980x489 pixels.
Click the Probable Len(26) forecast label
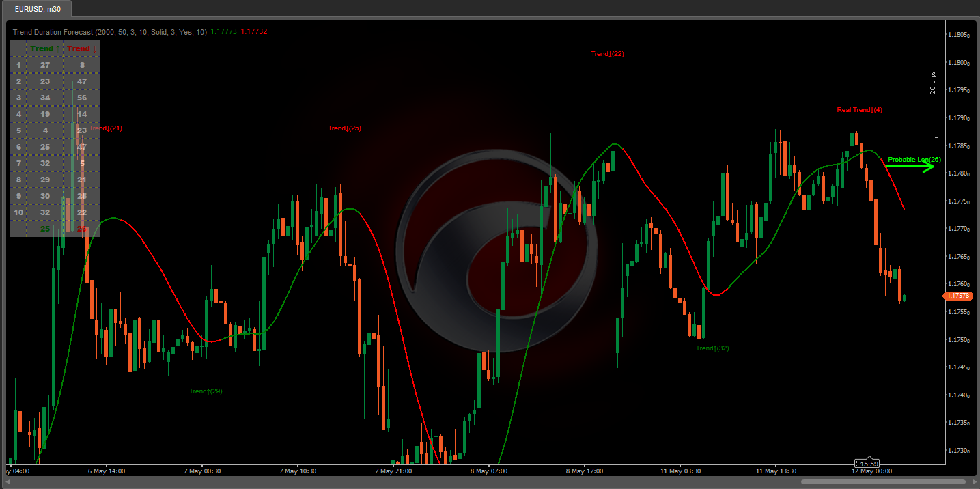tap(914, 160)
